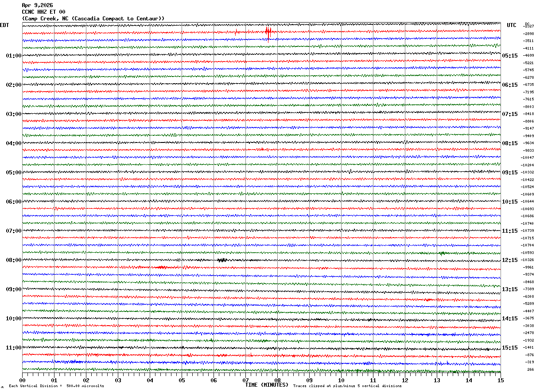This screenshot has width=536, height=392.
Task: Click the DC offset value '266'
Action: click(530, 369)
